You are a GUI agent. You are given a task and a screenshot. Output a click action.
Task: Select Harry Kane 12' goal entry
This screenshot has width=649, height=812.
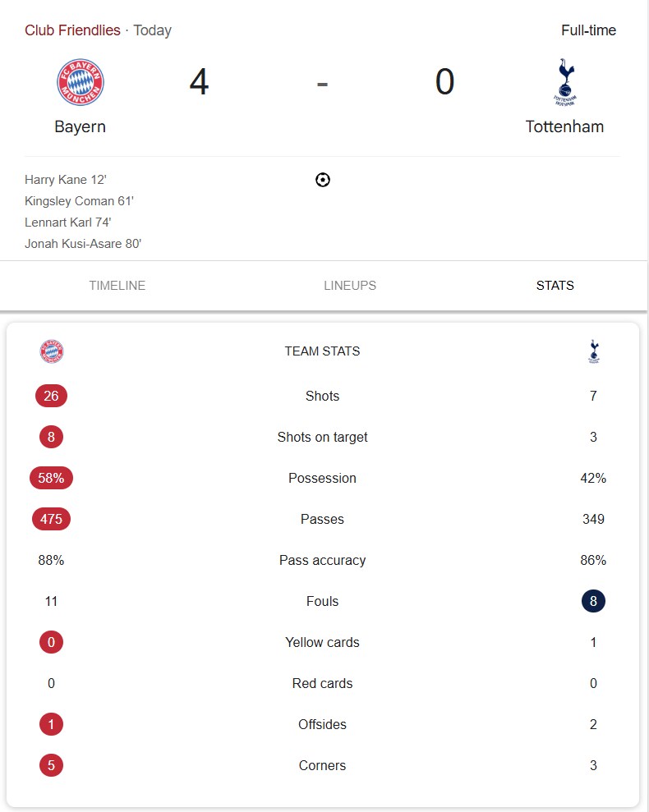click(66, 179)
